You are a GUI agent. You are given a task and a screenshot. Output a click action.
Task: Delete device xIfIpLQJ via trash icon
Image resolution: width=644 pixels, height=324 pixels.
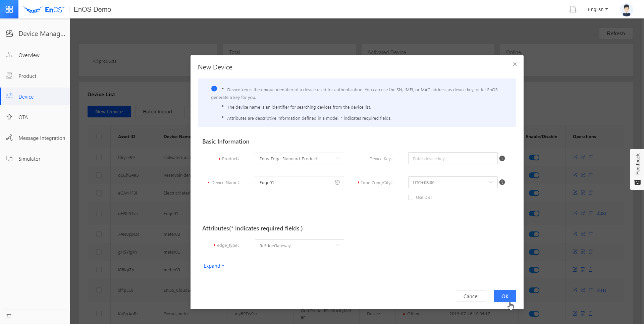tap(591, 290)
